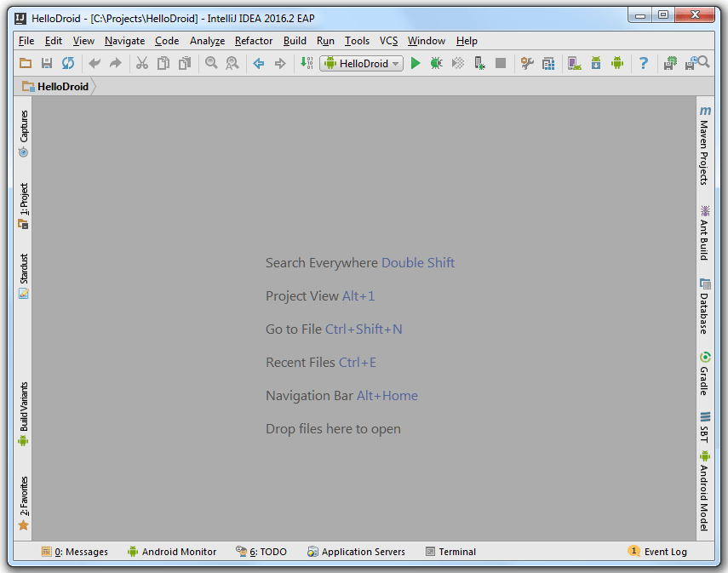
Task: Open the File menu
Action: click(x=26, y=41)
